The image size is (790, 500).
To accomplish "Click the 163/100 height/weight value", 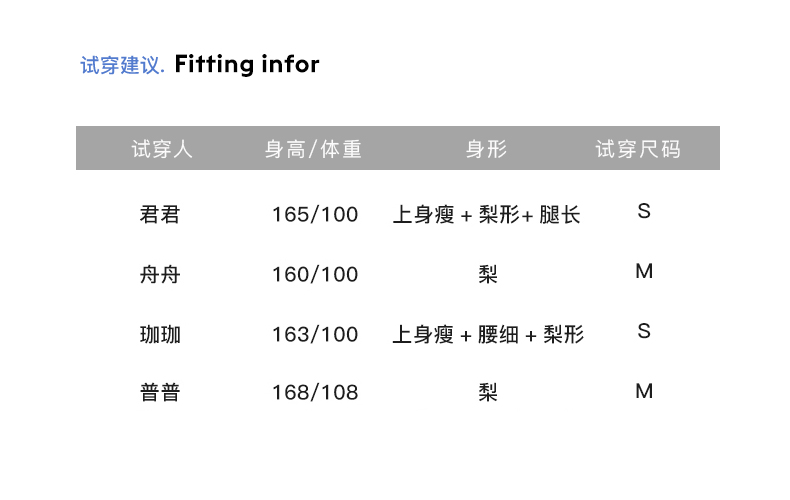I will click(x=314, y=334).
